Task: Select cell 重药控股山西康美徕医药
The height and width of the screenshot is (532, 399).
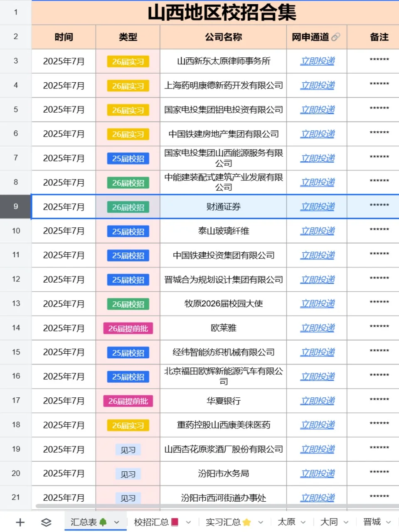Action: pos(223,425)
